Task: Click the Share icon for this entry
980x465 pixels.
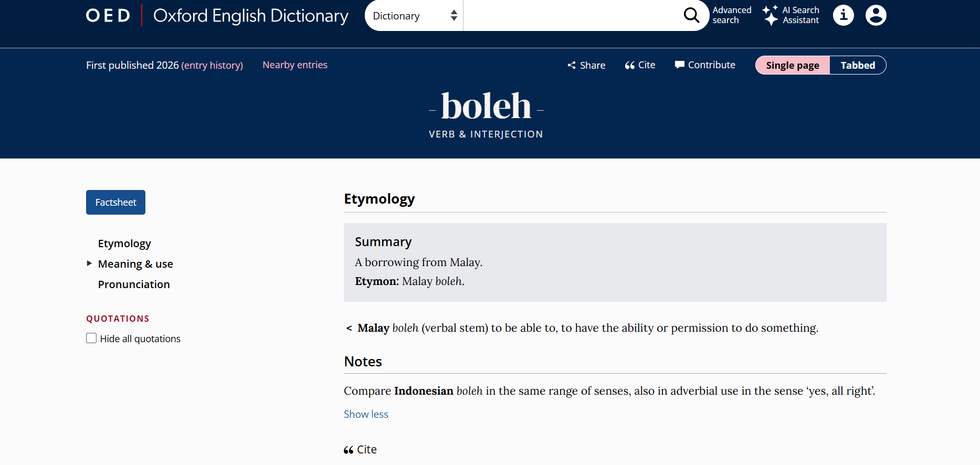Action: click(572, 65)
